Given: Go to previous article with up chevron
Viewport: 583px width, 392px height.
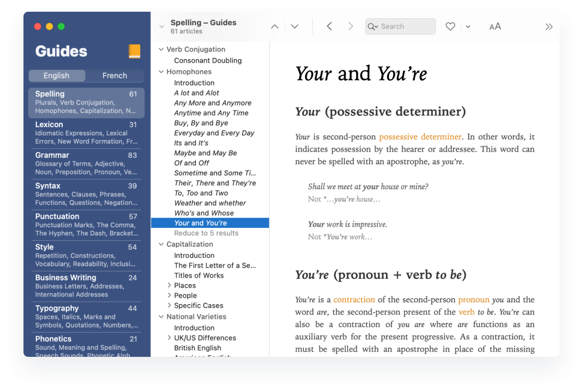Looking at the screenshot, I should click(x=274, y=26).
